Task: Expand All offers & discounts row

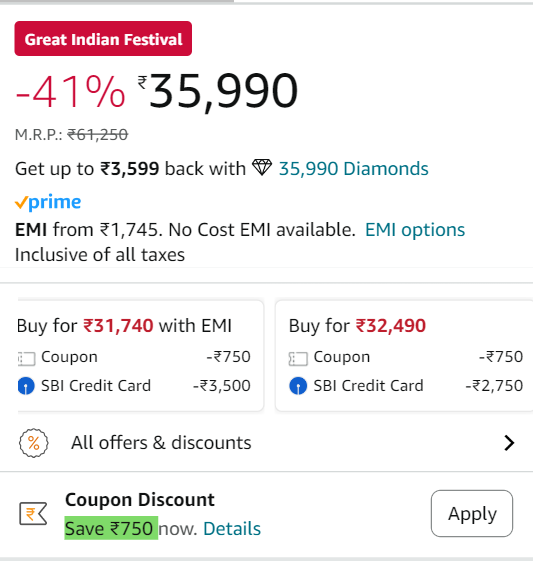Action: coord(266,443)
